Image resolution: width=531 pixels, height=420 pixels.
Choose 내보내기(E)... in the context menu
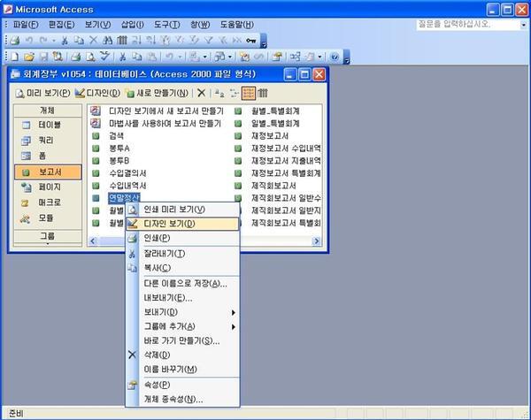coord(182,298)
